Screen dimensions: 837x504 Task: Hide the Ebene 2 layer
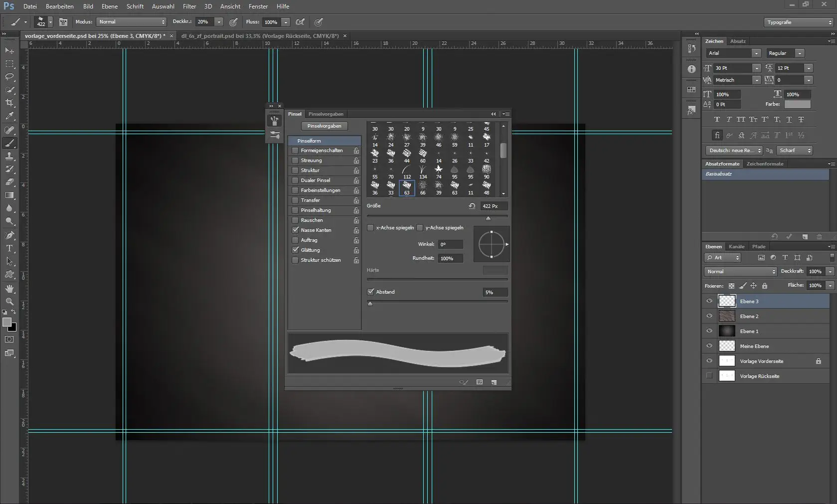coord(709,316)
